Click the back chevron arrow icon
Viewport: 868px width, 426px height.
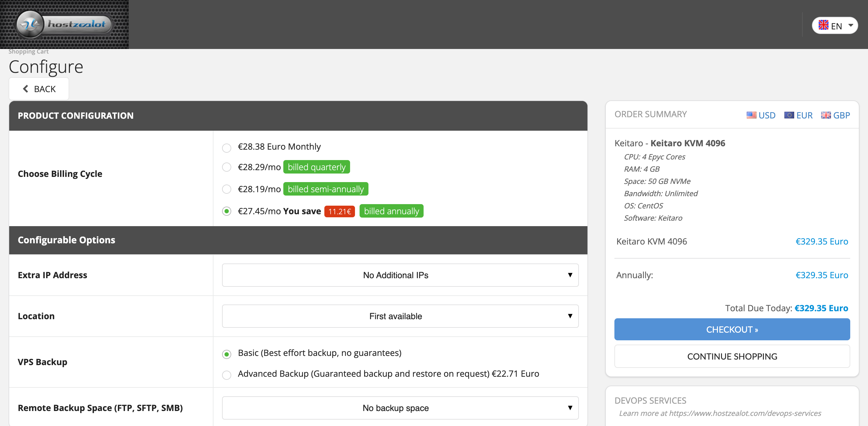tap(25, 89)
